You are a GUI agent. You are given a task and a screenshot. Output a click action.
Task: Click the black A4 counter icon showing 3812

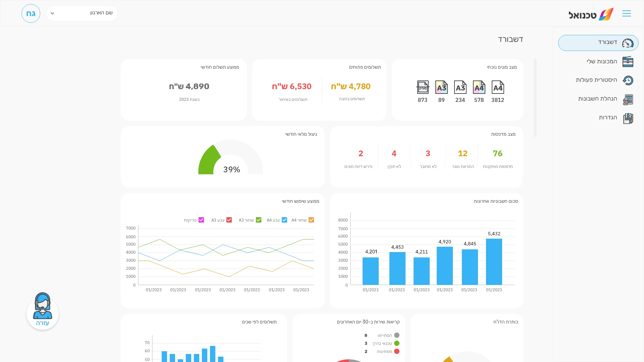tap(498, 87)
